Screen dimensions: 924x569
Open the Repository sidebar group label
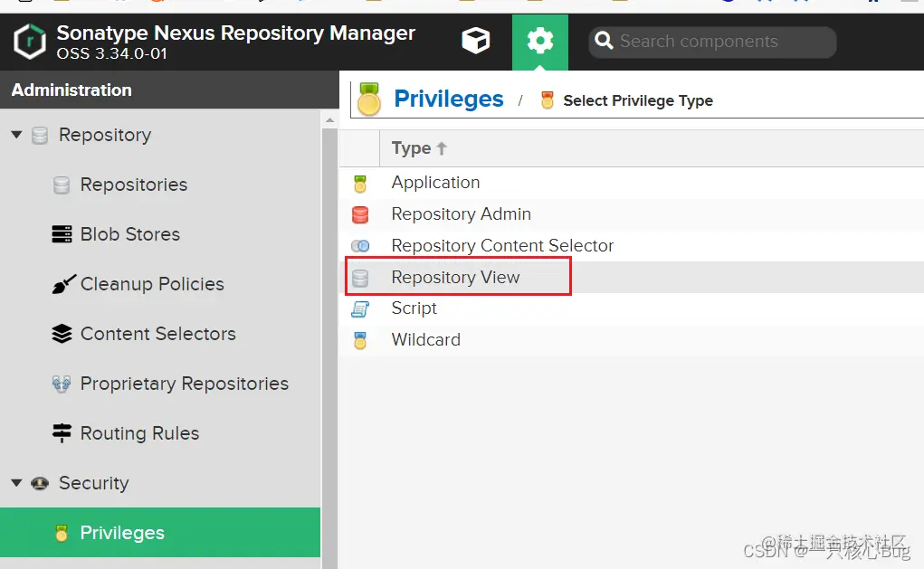coord(105,135)
